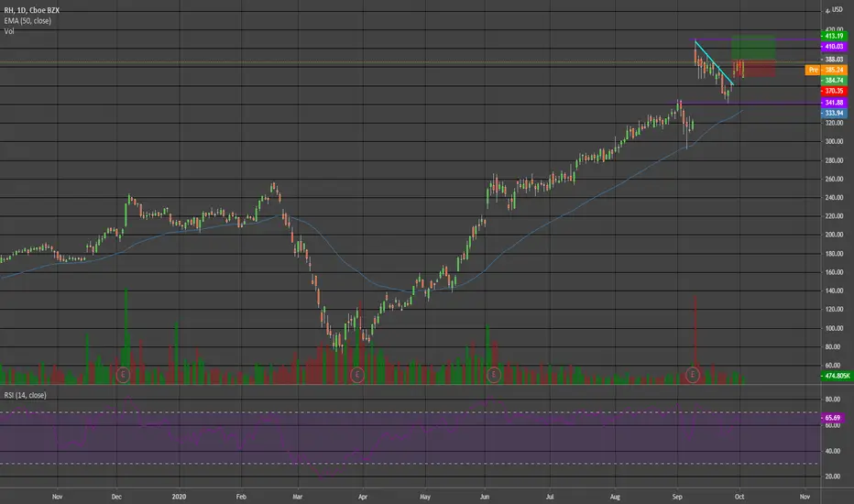Open the earnings marker at September
Image resolution: width=854 pixels, height=504 pixels.
(x=692, y=375)
